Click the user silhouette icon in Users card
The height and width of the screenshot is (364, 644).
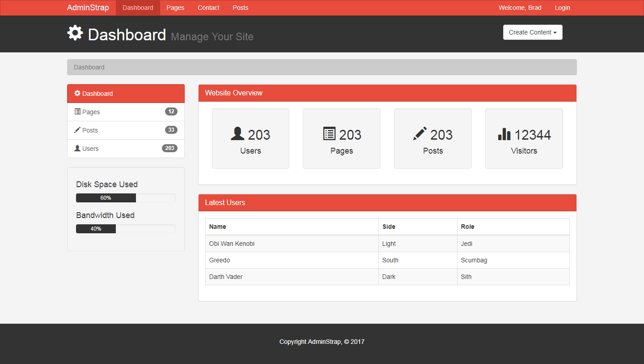(x=237, y=133)
